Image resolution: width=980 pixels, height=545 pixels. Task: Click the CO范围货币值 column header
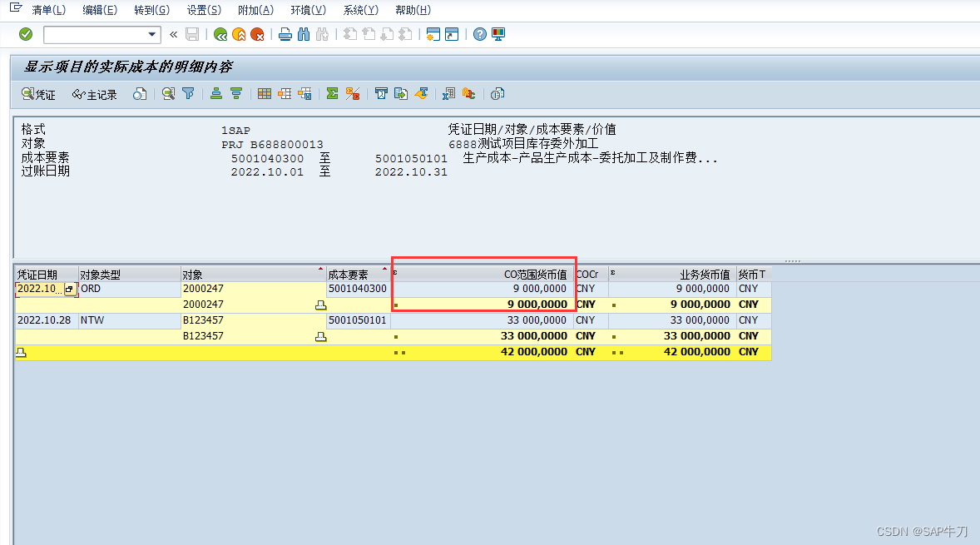pyautogui.click(x=481, y=275)
